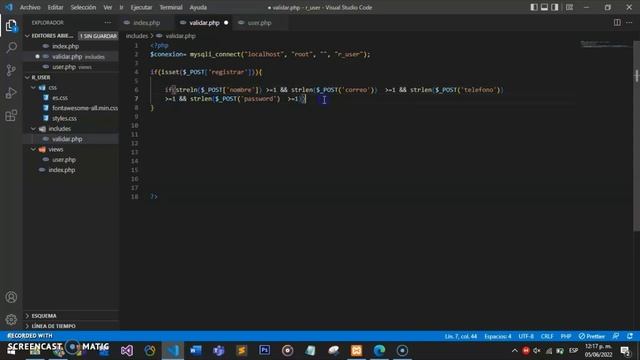Click includes in the breadcrumb
Image resolution: width=640 pixels, height=360 pixels.
pyautogui.click(x=137, y=36)
